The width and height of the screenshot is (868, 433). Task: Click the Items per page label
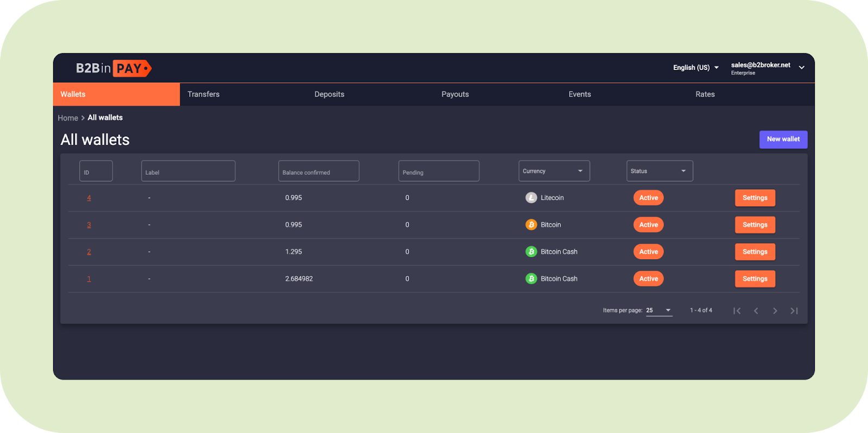coord(622,310)
